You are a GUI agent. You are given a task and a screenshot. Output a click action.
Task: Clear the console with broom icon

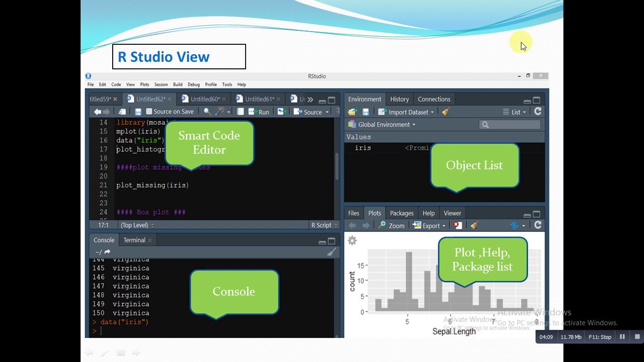(x=332, y=252)
